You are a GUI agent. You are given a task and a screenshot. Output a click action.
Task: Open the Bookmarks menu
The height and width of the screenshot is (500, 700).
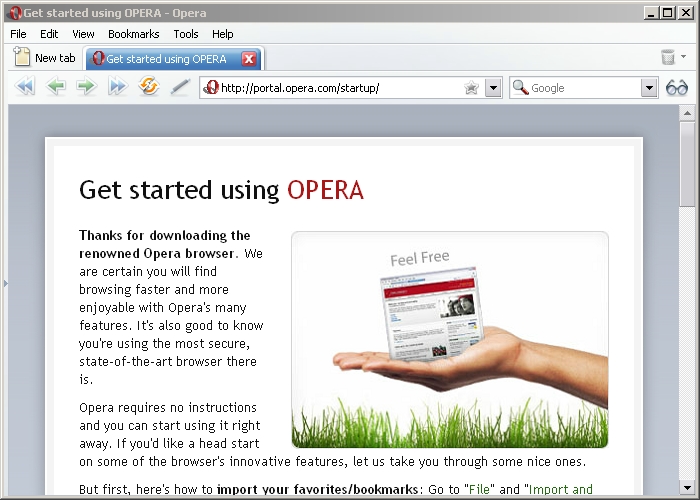click(x=133, y=34)
